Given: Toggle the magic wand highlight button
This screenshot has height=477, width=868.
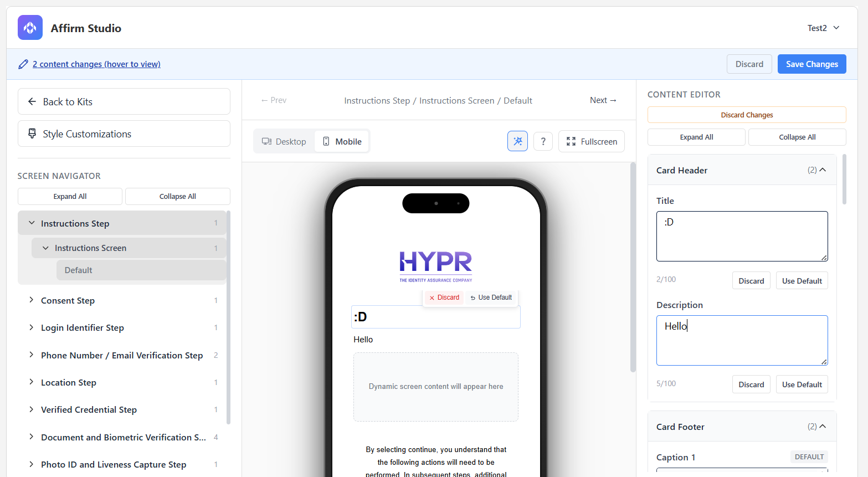Looking at the screenshot, I should (517, 141).
